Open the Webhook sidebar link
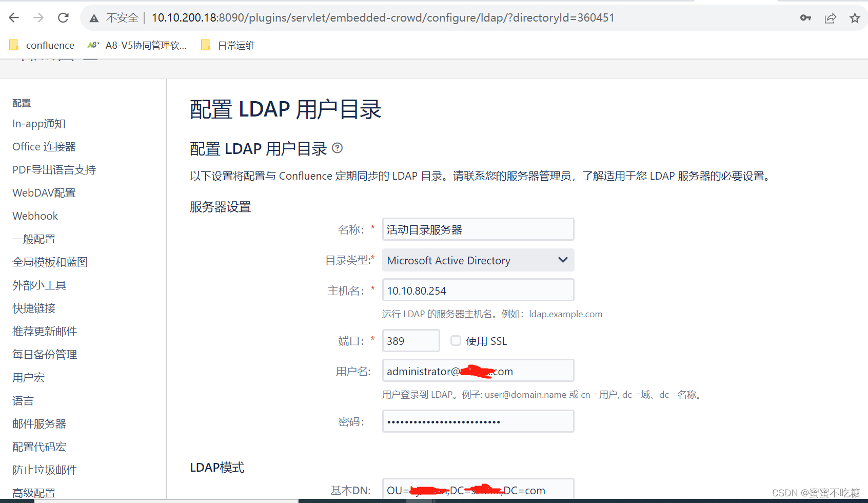Image resolution: width=868 pixels, height=503 pixels. click(x=35, y=216)
